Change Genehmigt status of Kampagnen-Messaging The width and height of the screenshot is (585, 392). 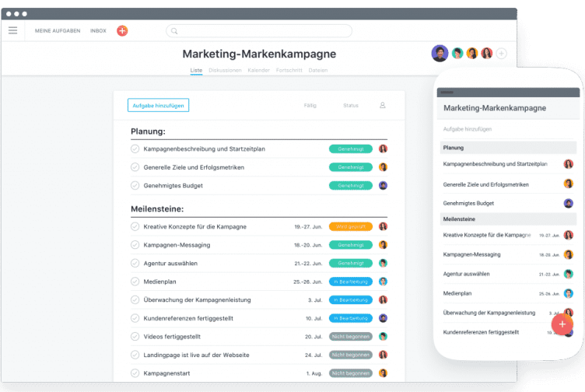point(351,245)
